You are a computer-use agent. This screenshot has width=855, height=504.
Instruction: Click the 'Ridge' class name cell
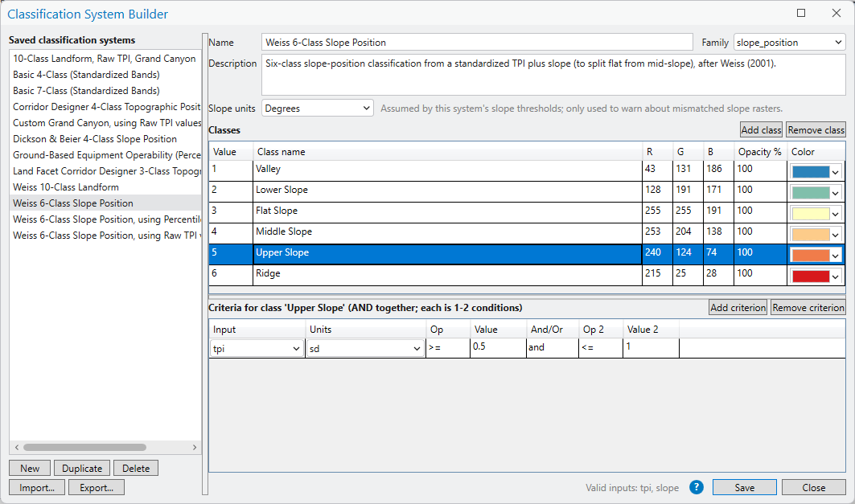447,275
